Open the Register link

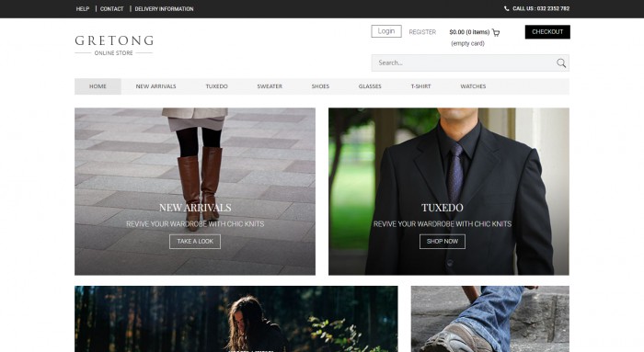(x=422, y=32)
